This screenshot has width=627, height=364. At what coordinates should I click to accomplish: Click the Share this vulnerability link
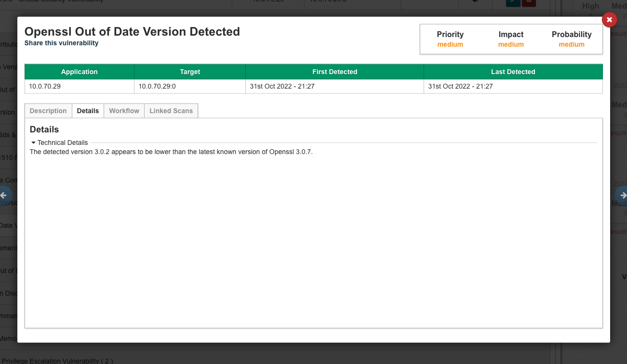(x=61, y=43)
